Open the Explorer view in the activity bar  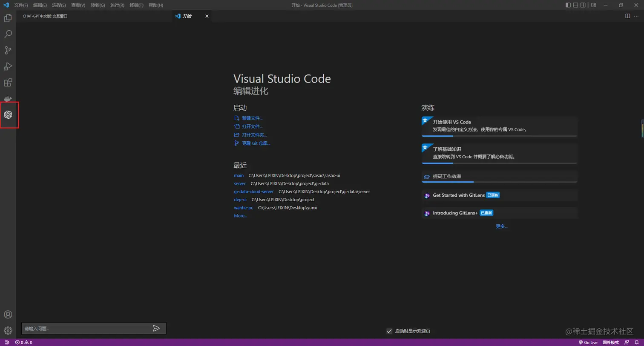tap(8, 18)
